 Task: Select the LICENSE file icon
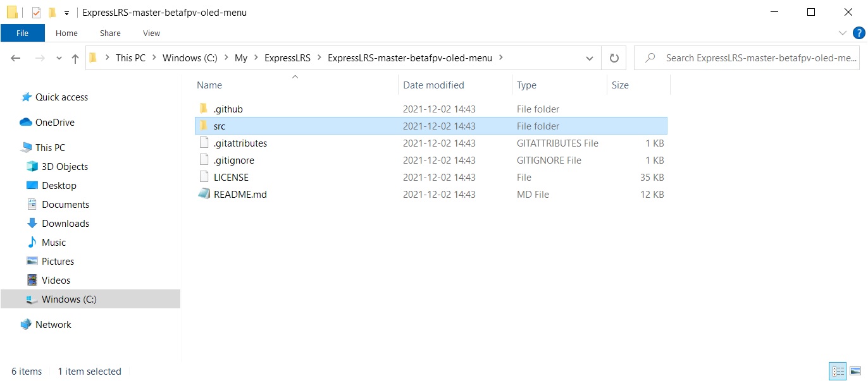click(204, 177)
